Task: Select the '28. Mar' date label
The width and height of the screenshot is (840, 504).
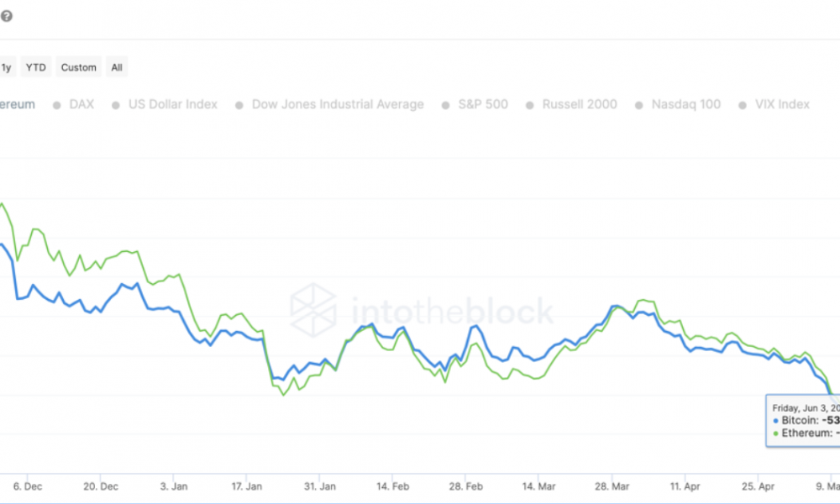Action: pyautogui.click(x=612, y=486)
